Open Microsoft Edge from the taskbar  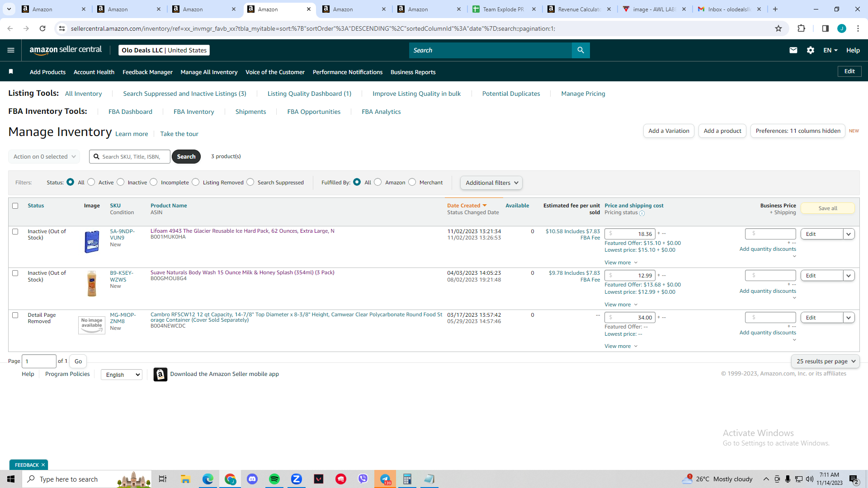(208, 479)
